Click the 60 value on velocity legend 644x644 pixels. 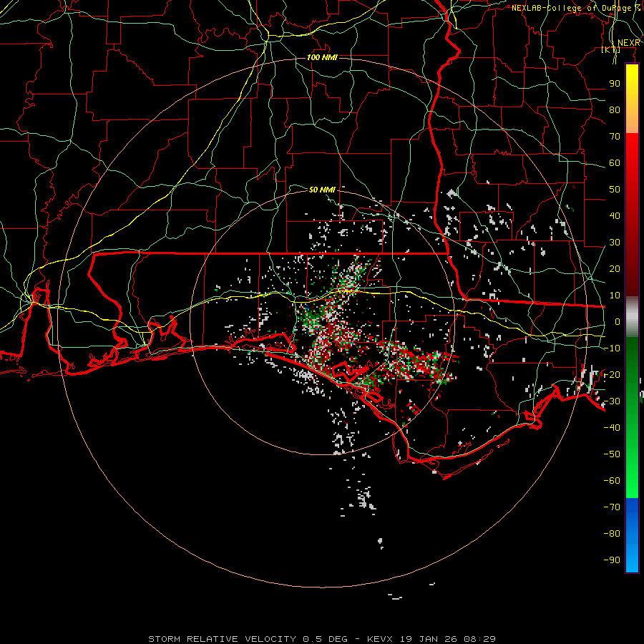coord(615,163)
